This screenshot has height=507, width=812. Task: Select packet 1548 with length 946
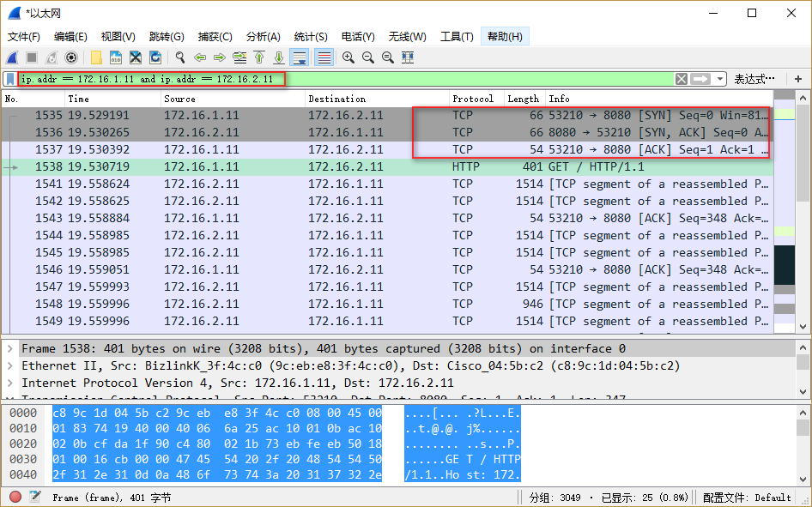pos(387,304)
